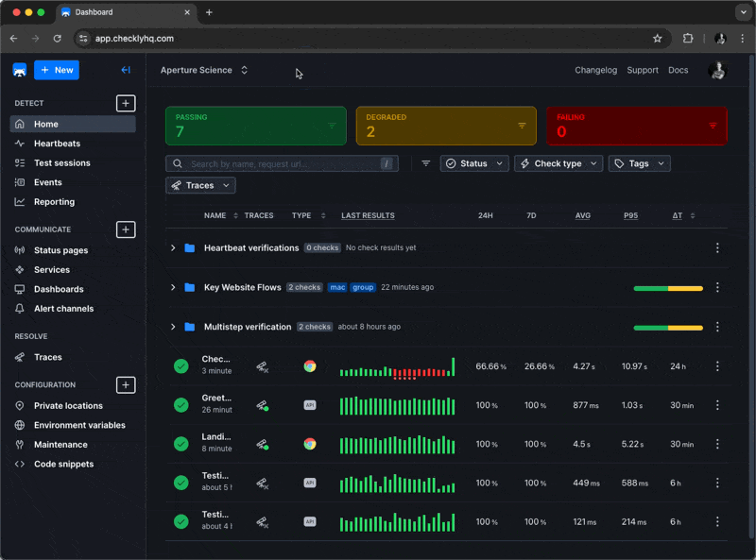
Task: Click the Chrome extensions puzzle icon
Action: pos(688,39)
